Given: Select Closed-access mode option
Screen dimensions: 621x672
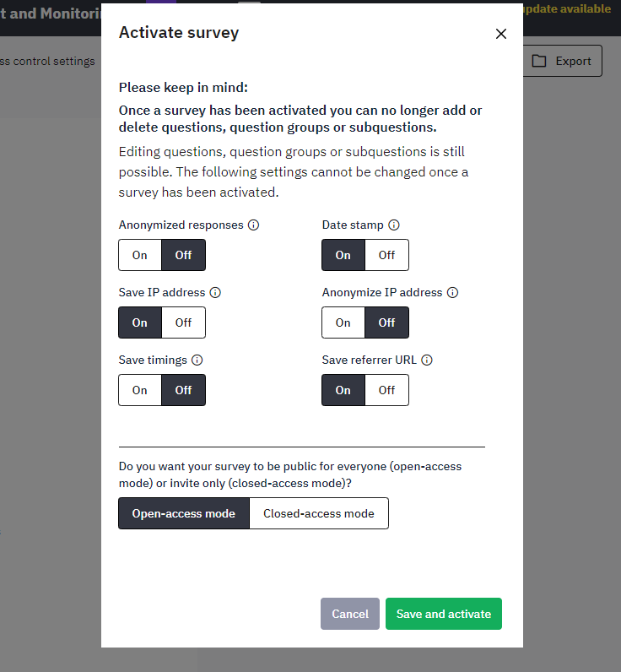Looking at the screenshot, I should [318, 513].
